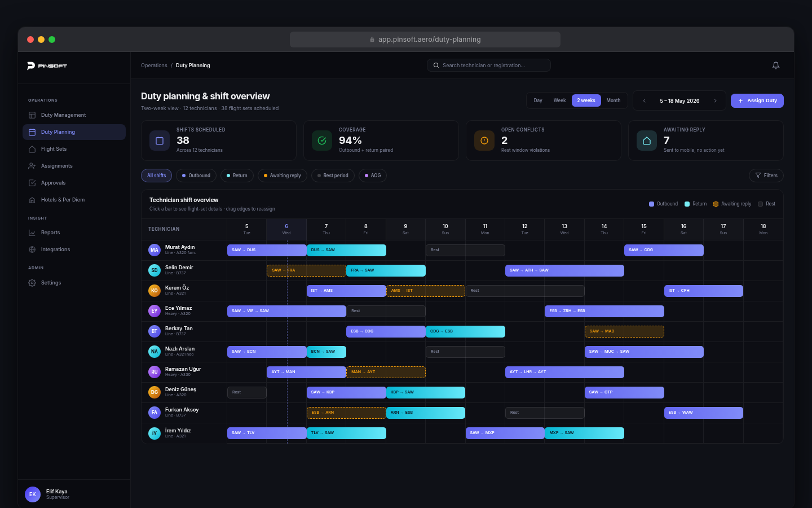This screenshot has height=508, width=812.
Task: Open the Flight Sets sidebar icon
Action: click(32, 149)
